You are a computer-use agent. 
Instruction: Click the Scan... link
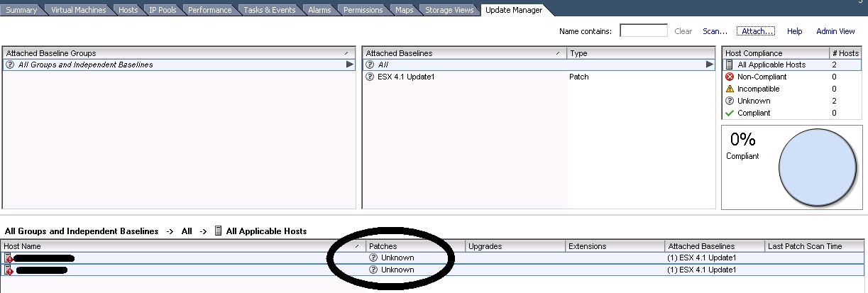[715, 31]
